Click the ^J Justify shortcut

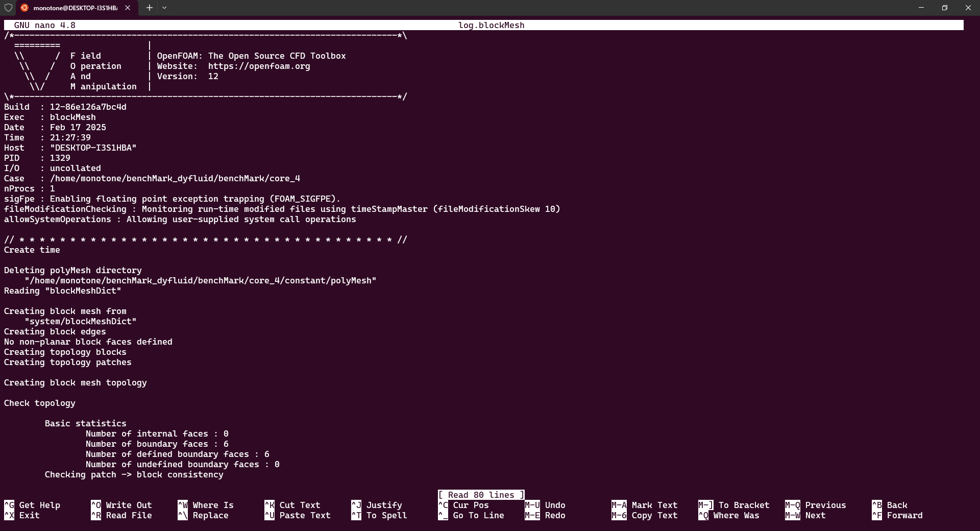point(377,505)
